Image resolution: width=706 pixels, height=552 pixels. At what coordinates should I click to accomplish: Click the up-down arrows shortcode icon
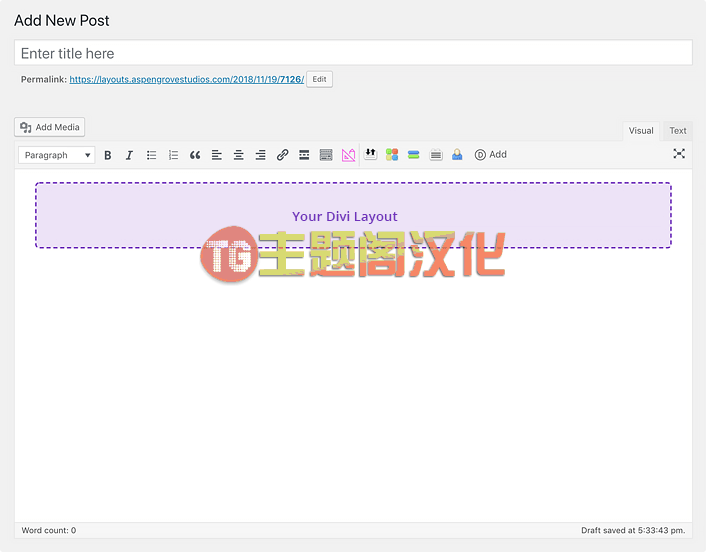370,154
